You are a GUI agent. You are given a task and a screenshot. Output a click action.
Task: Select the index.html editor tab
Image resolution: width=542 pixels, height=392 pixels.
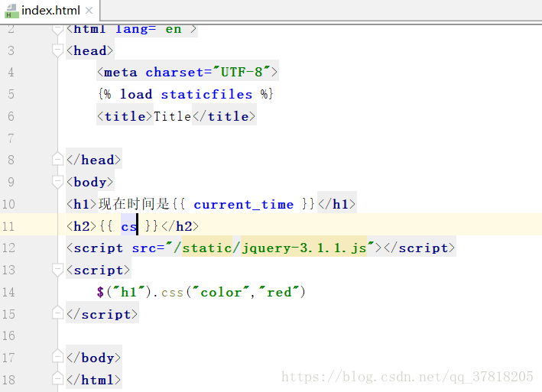pos(50,11)
